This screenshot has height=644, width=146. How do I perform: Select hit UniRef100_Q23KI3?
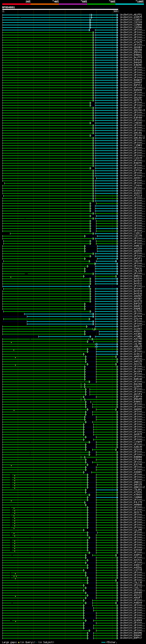(x=131, y=354)
